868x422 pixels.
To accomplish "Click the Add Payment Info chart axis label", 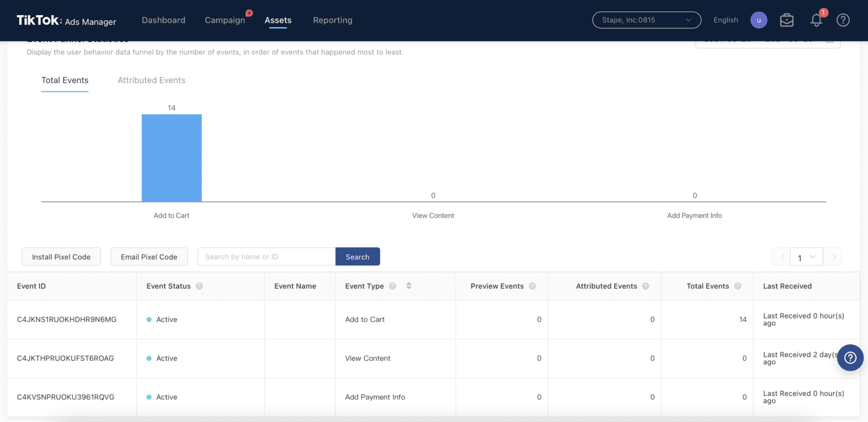I will 695,216.
